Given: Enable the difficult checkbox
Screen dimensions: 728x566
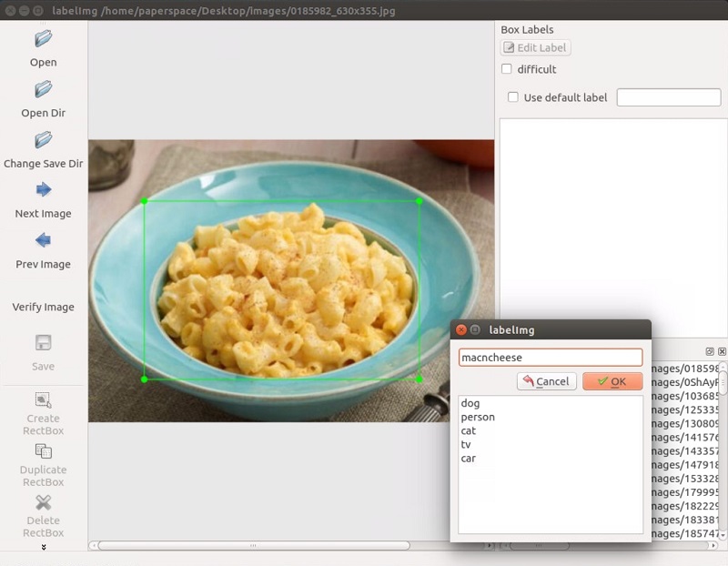Looking at the screenshot, I should click(x=507, y=69).
